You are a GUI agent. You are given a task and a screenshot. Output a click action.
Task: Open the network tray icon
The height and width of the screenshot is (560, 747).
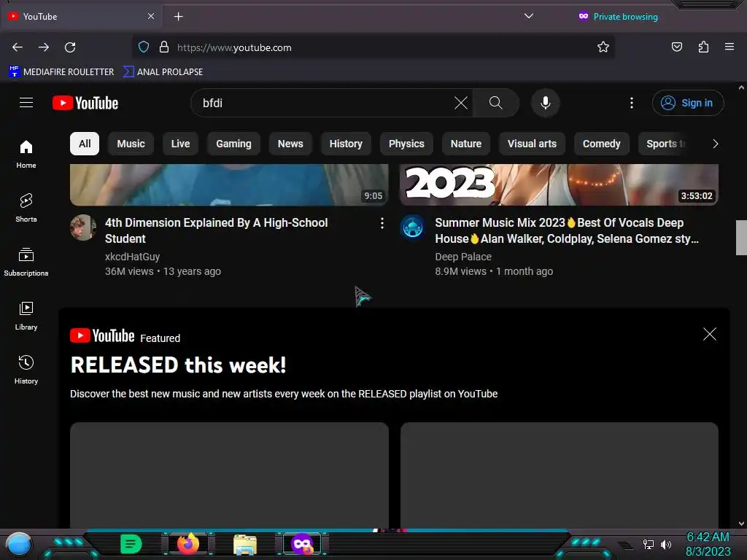pos(648,544)
